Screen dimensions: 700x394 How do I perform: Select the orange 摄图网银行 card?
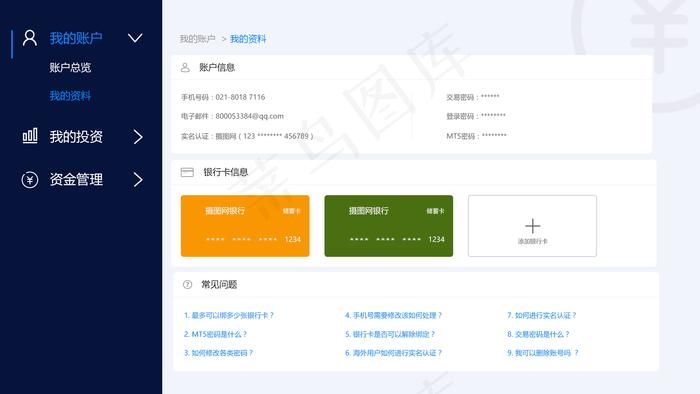tap(245, 226)
